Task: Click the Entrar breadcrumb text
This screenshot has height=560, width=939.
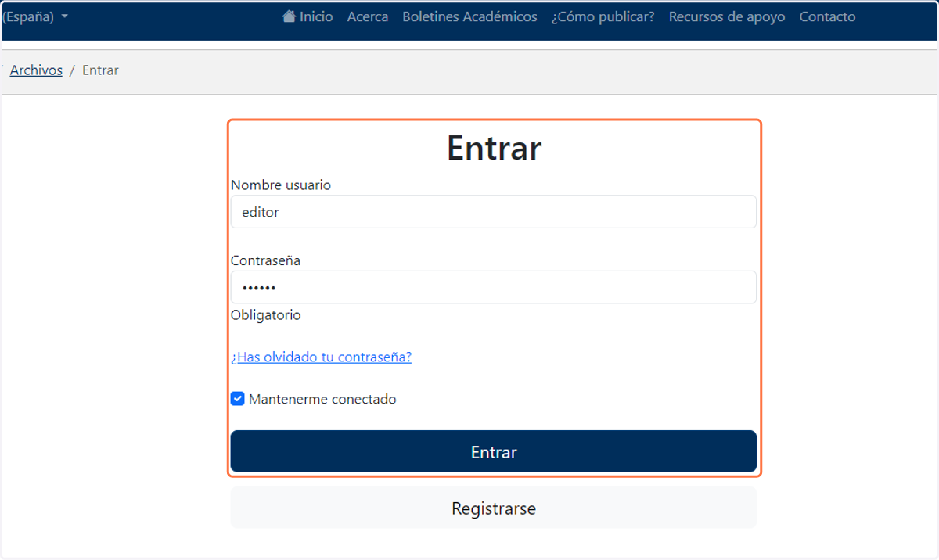Action: (100, 70)
